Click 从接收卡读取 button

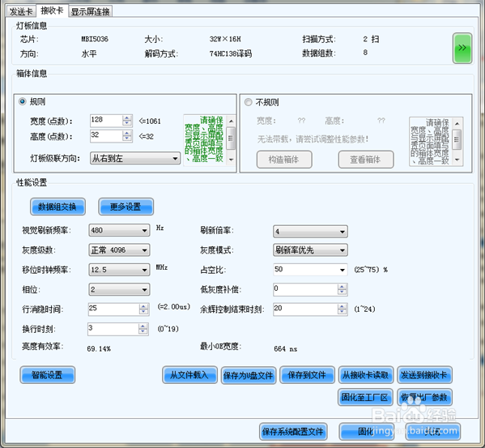(x=366, y=375)
